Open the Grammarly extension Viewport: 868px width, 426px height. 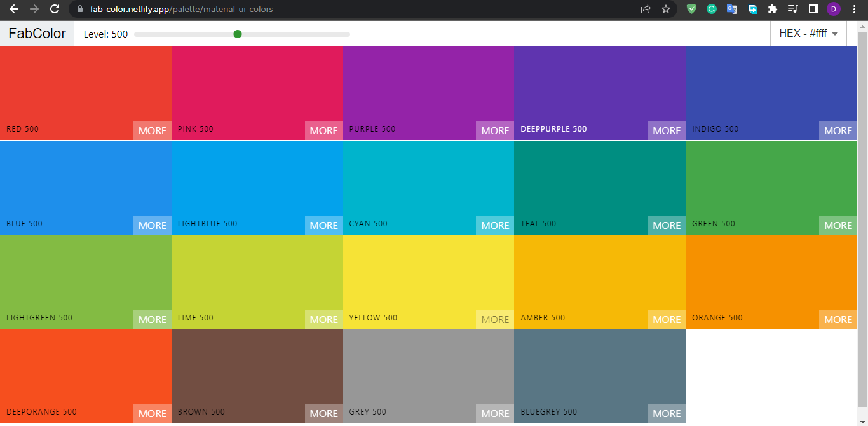click(x=712, y=9)
